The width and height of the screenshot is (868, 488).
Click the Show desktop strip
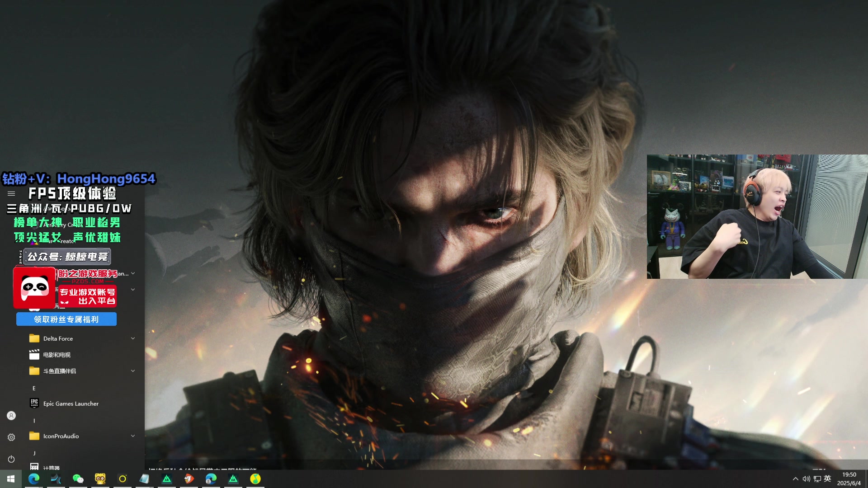[x=866, y=479]
